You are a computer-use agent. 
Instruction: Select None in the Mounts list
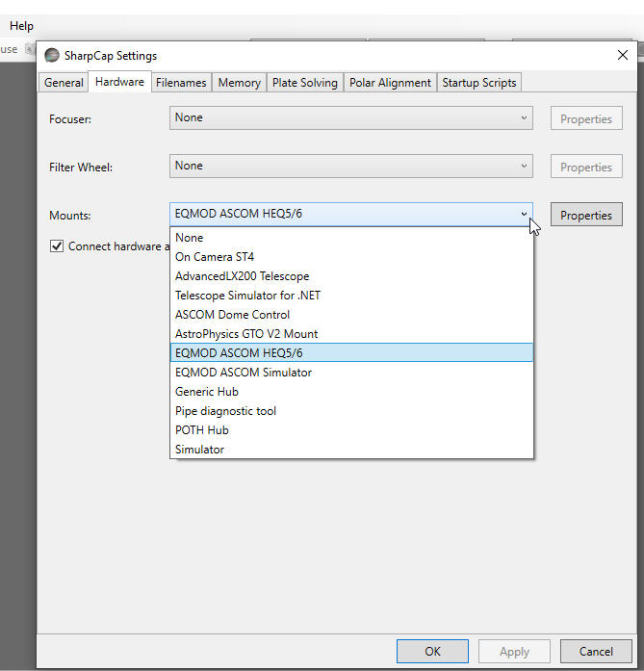190,238
